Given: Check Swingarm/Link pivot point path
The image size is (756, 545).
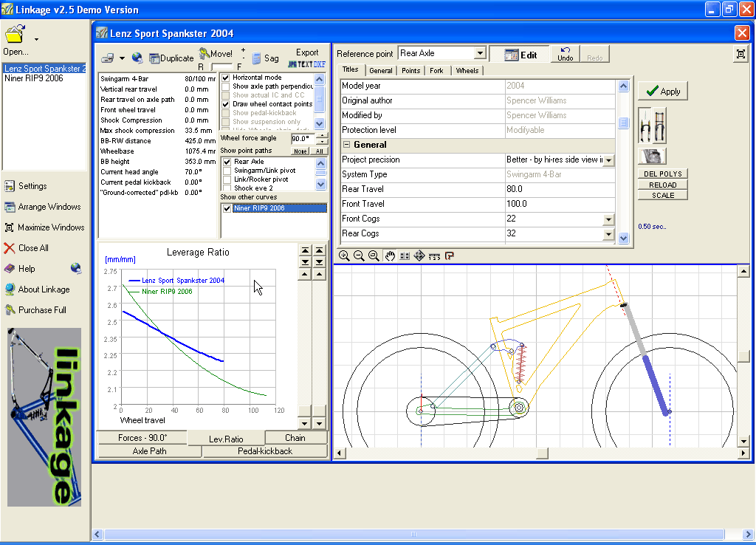Looking at the screenshot, I should pos(227,171).
